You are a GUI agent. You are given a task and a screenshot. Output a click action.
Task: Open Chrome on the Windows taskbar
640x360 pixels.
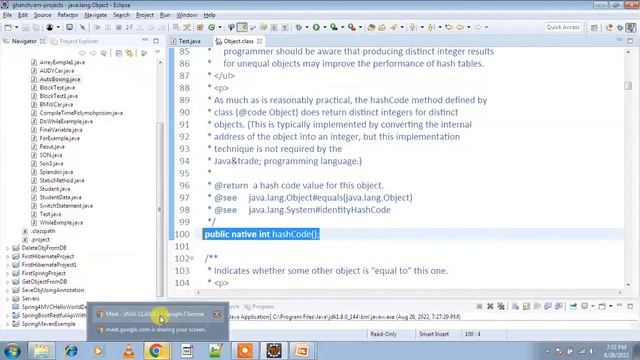pos(156,351)
